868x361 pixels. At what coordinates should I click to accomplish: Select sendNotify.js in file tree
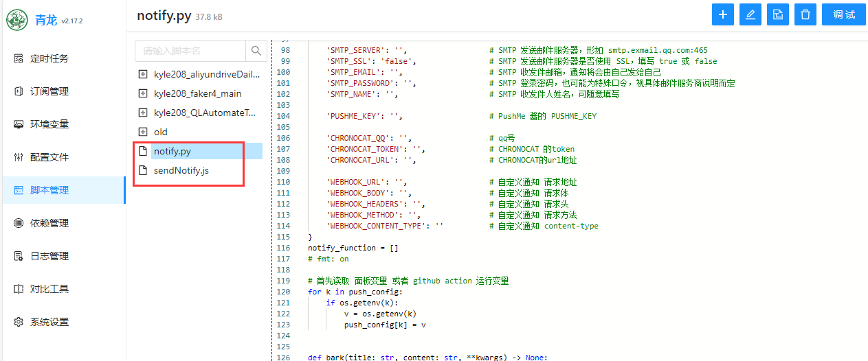pos(181,170)
